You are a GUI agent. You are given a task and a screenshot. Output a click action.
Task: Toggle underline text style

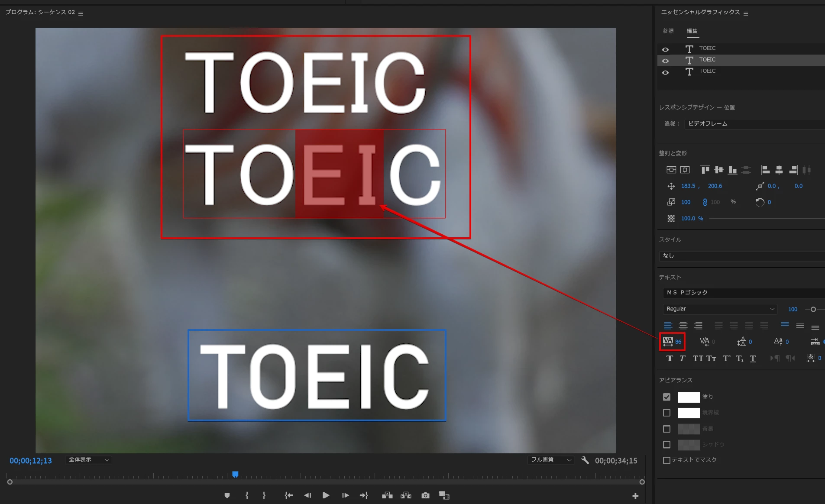(753, 359)
